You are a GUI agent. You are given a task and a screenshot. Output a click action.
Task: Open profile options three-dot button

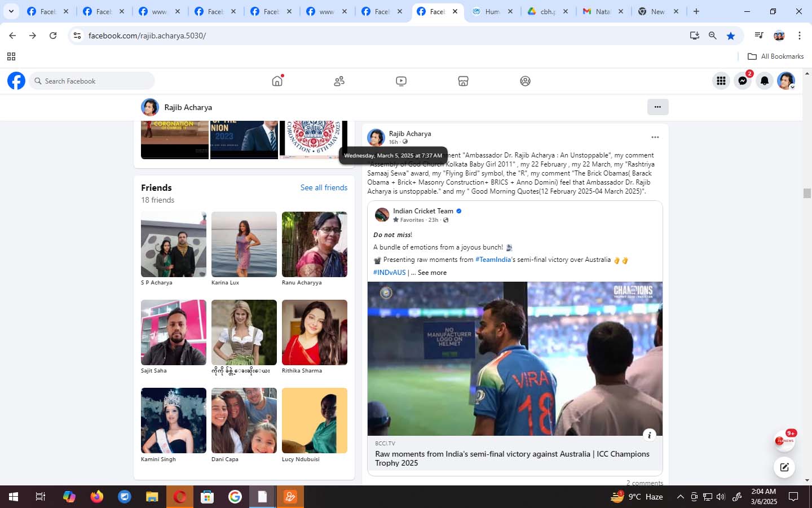(x=657, y=107)
